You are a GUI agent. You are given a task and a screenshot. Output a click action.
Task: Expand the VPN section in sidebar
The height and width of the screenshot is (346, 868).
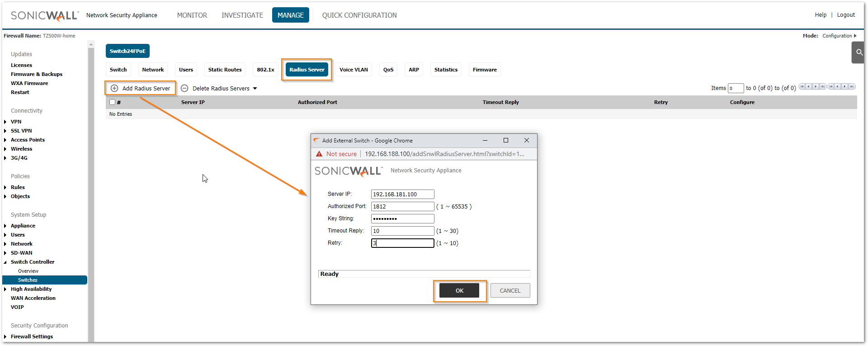[x=5, y=122]
